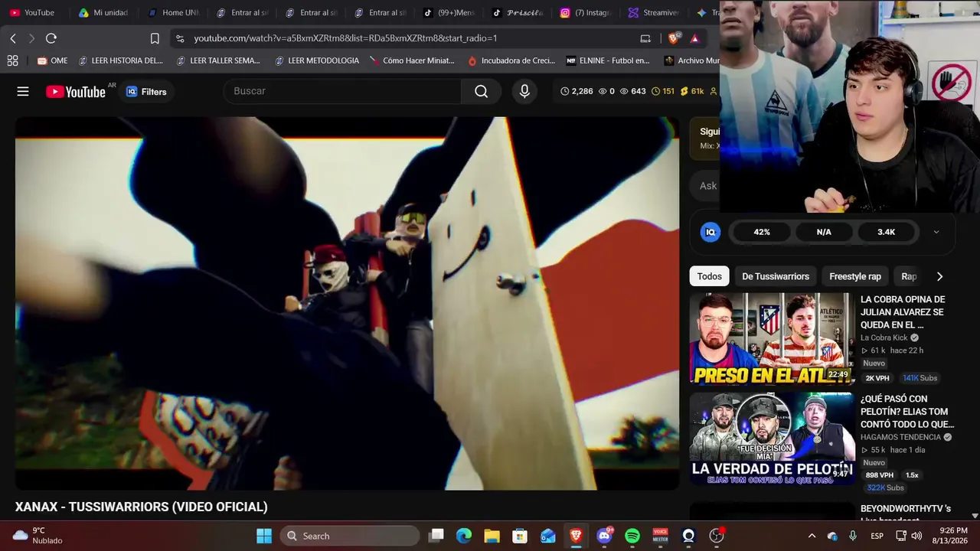
Task: Start voice search with microphone icon
Action: [x=524, y=92]
